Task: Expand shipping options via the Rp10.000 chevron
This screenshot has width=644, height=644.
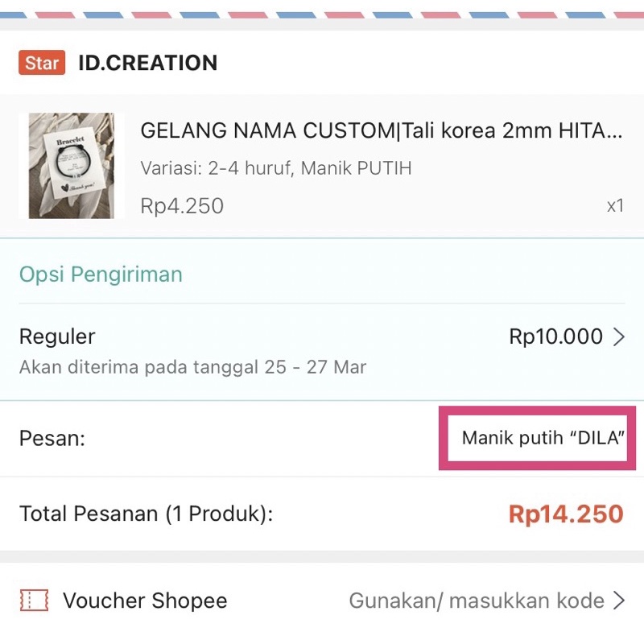Action: click(x=619, y=336)
